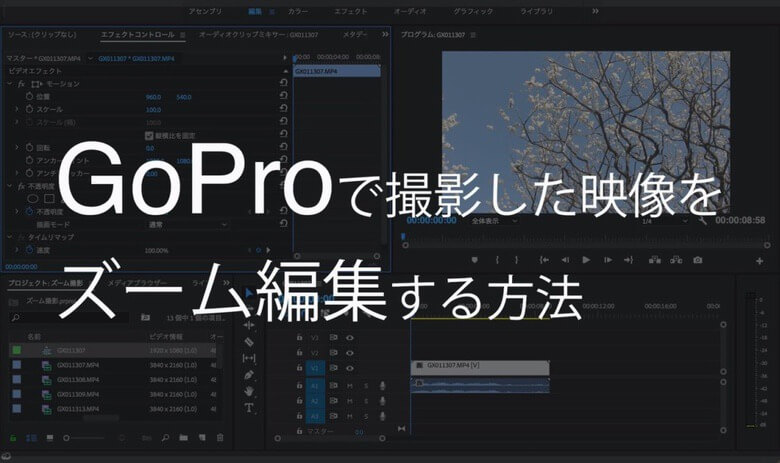780x463 pixels.
Task: Switch to the Effects workspace
Action: [351, 11]
